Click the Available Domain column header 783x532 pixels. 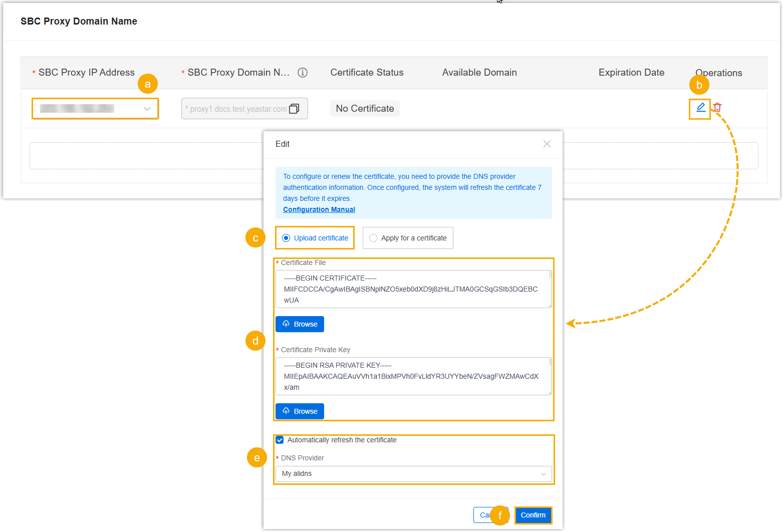[479, 73]
